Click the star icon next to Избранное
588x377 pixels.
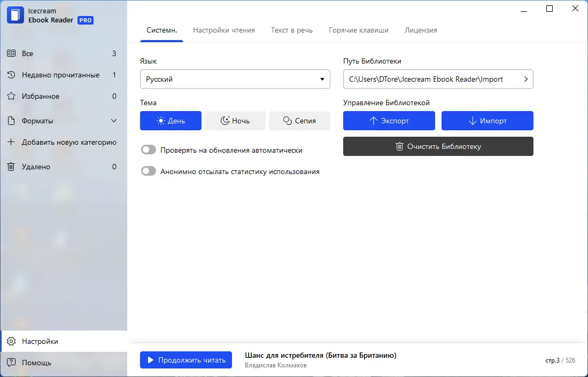click(11, 96)
